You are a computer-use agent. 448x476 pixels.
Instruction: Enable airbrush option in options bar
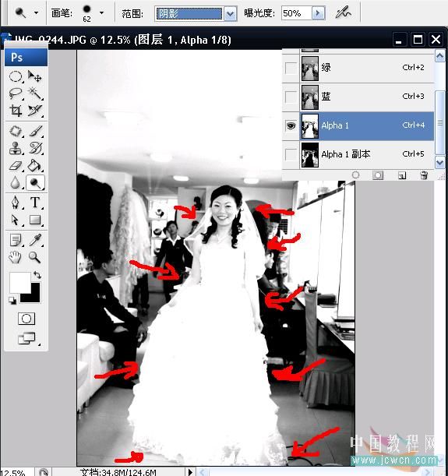click(344, 12)
